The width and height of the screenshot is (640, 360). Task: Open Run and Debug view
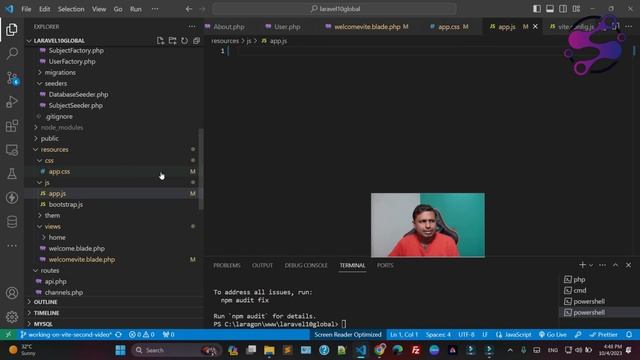[x=12, y=102]
